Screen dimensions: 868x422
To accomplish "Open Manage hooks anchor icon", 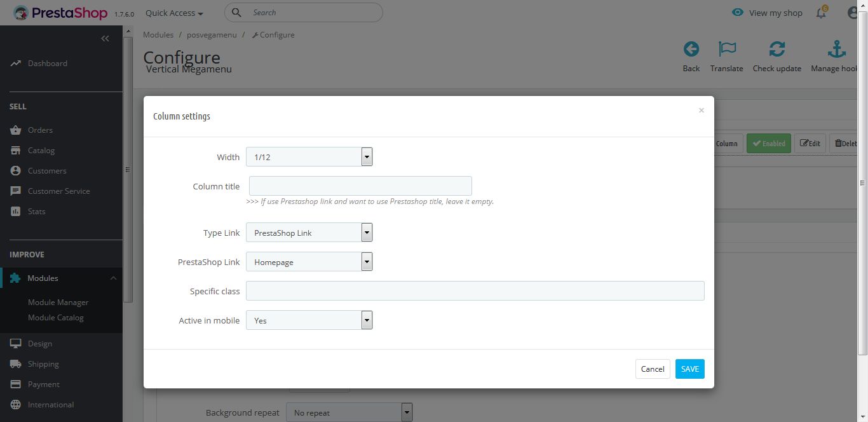I will point(836,50).
